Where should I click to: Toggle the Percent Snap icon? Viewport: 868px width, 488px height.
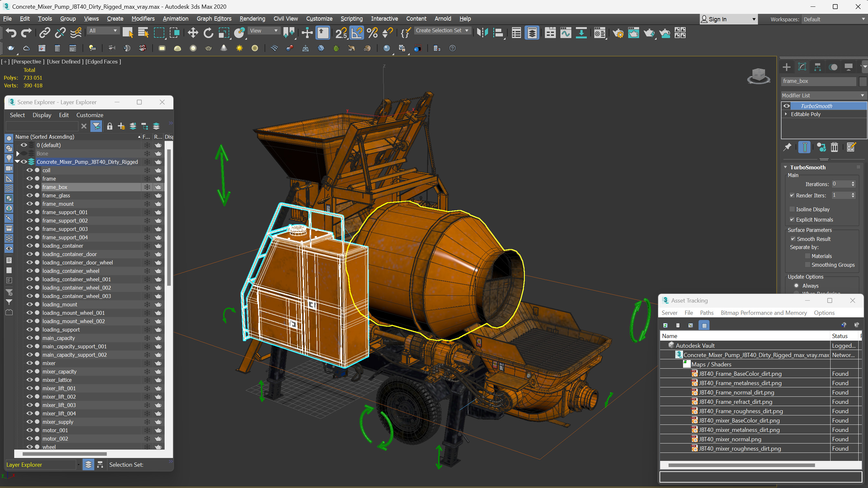372,33
